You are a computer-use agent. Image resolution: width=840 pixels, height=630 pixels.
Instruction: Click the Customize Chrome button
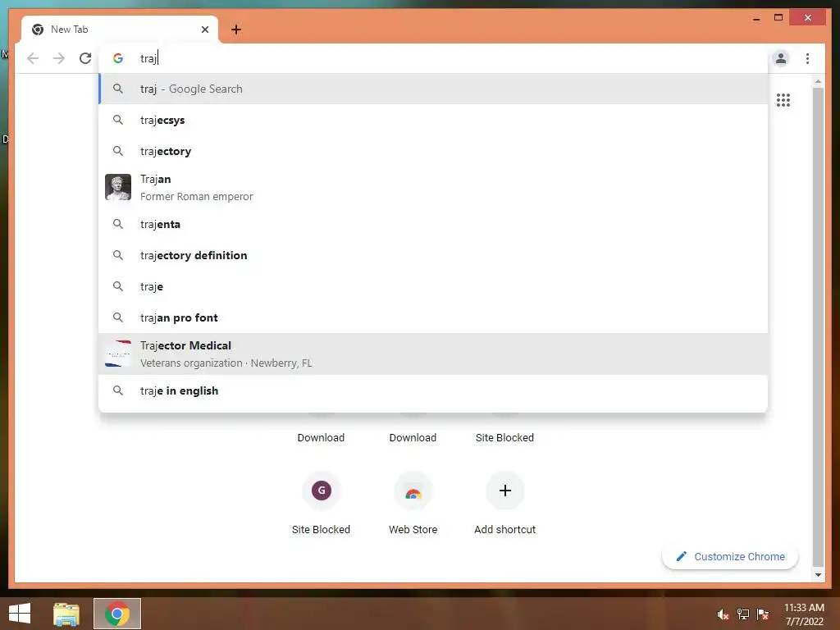[729, 557]
